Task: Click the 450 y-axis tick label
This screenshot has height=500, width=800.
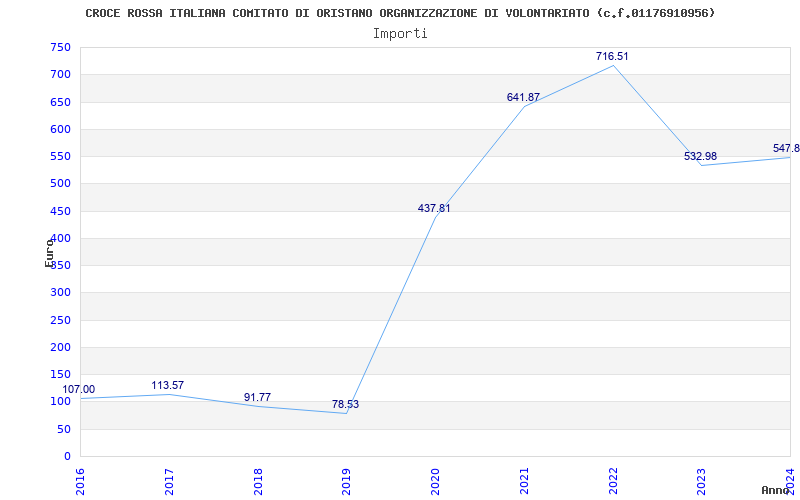Action: (x=61, y=211)
